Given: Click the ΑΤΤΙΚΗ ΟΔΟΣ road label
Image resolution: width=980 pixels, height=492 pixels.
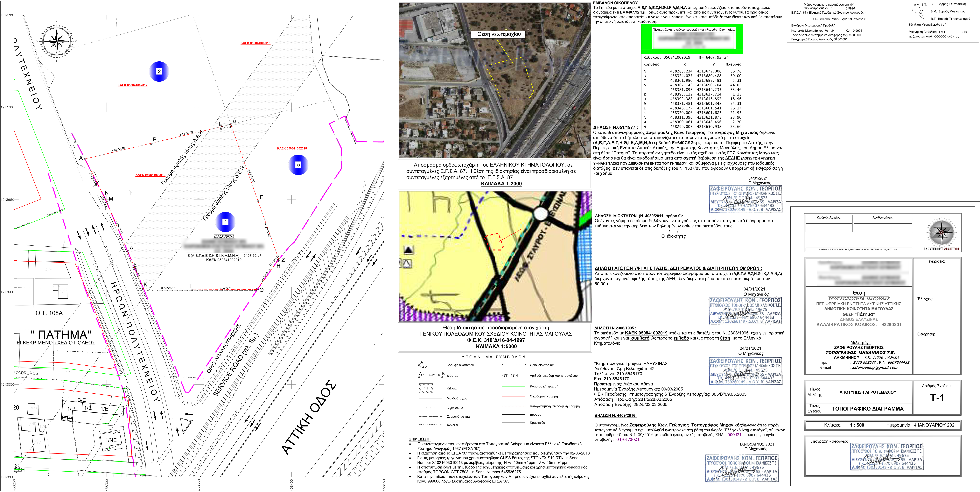Looking at the screenshot, I should pos(309,417).
